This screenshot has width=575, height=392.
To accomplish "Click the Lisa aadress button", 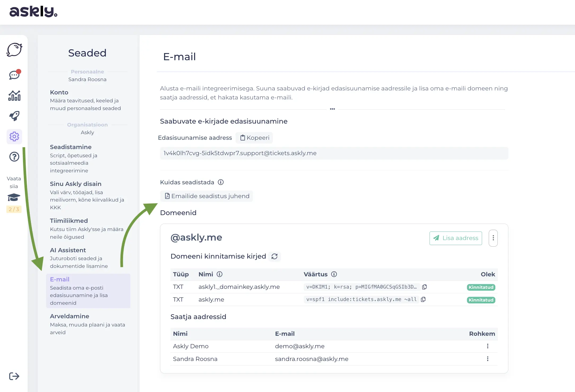I will (x=456, y=238).
